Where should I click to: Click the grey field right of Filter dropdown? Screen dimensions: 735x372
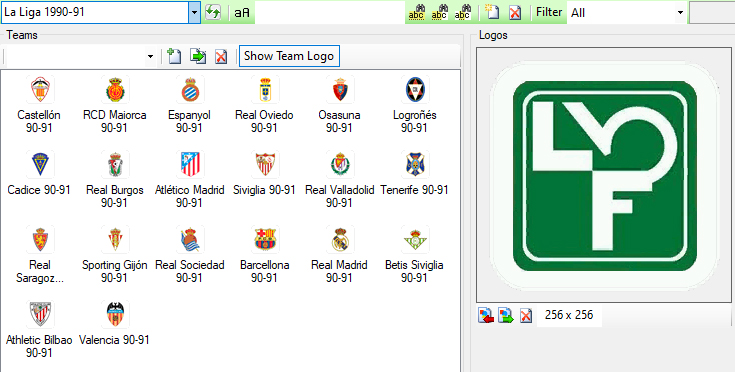click(x=712, y=13)
